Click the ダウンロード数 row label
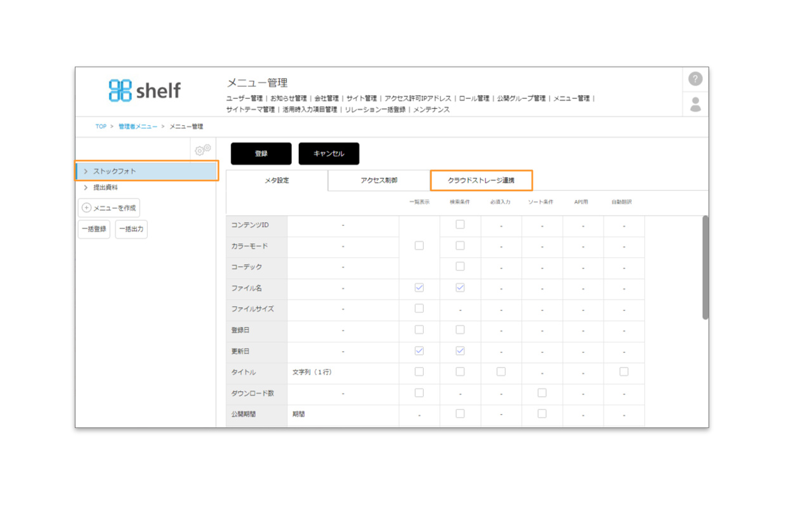Viewport: 812px width, 508px height. [252, 394]
